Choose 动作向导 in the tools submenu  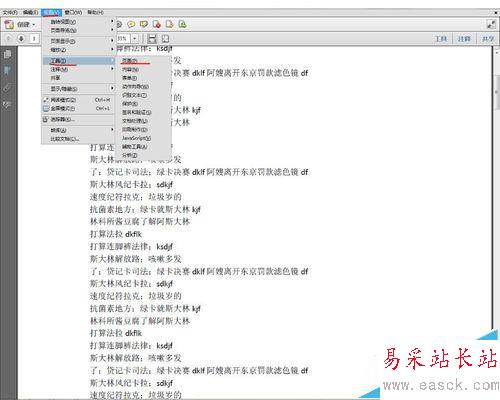click(143, 87)
